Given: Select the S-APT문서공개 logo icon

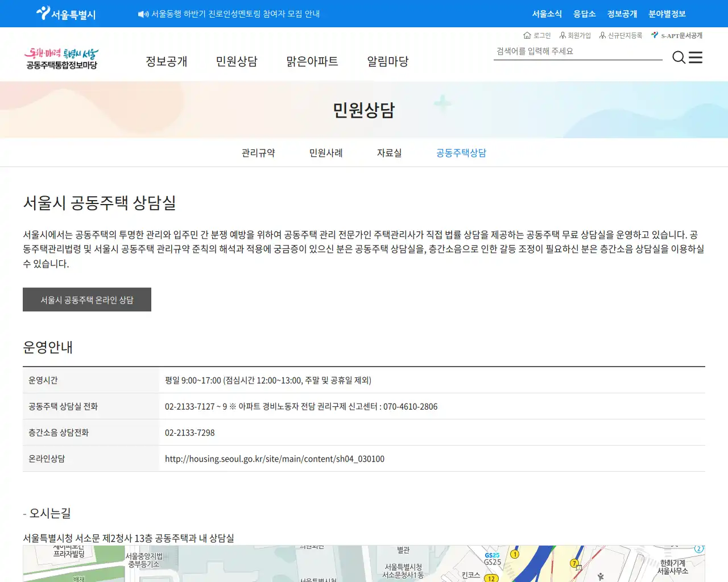Looking at the screenshot, I should click(654, 35).
